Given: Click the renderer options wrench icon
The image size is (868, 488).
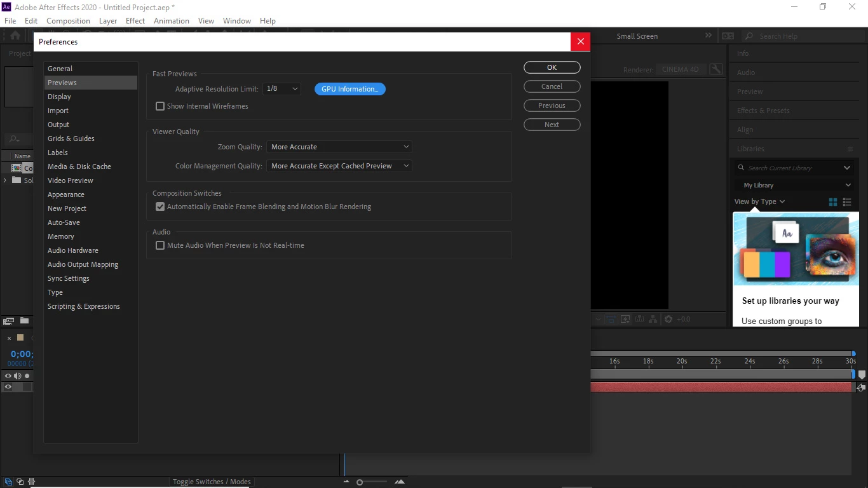Looking at the screenshot, I should pyautogui.click(x=716, y=69).
